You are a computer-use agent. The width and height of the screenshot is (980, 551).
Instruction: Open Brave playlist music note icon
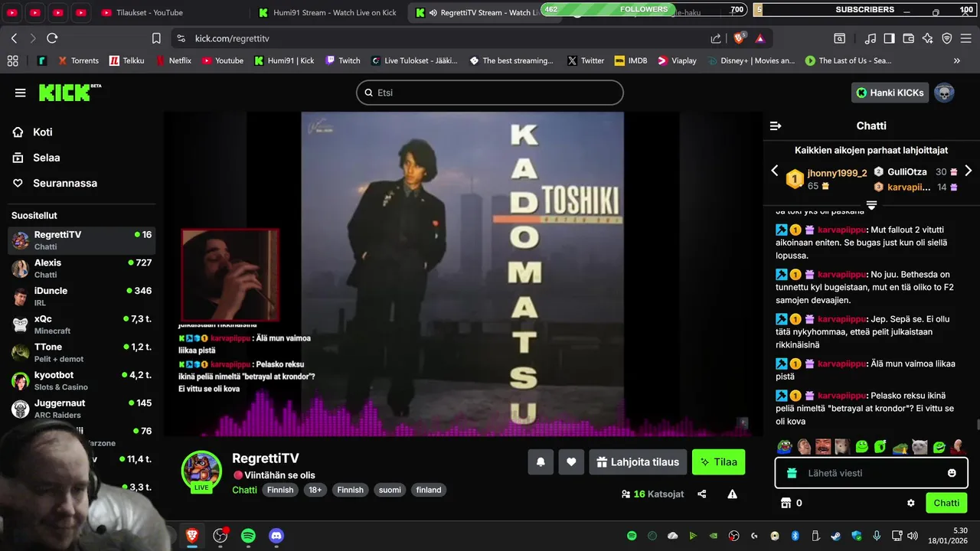coord(871,38)
